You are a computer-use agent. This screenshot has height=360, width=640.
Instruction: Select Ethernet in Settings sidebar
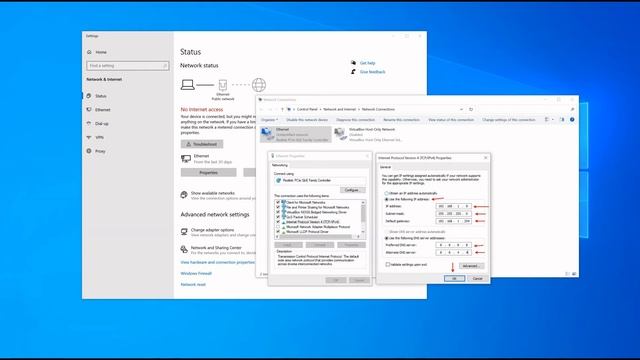tap(99, 110)
